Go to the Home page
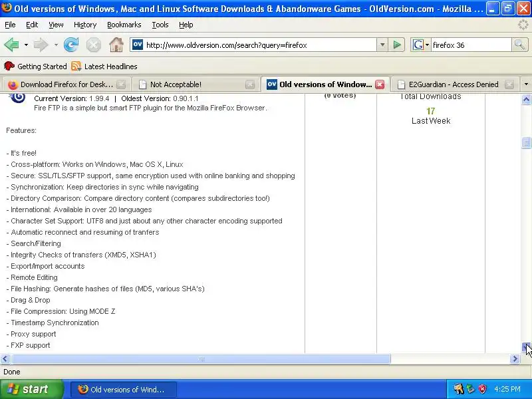Screen dimensions: 532x399 [x=116, y=45]
